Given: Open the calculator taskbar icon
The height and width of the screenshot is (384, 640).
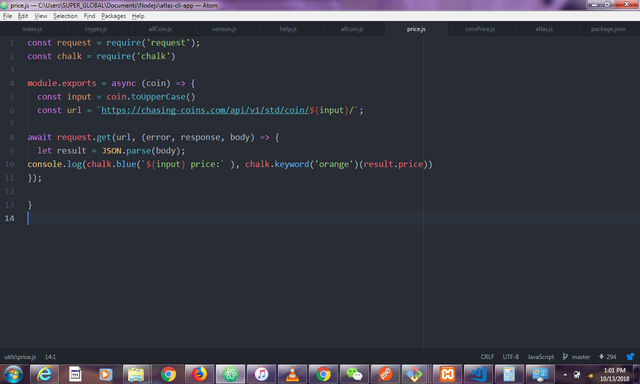Looking at the screenshot, I should coord(509,374).
